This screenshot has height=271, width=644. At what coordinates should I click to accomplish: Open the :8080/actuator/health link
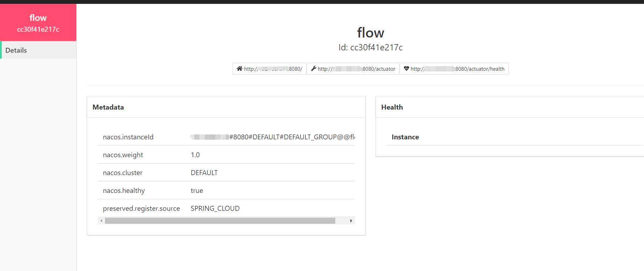pyautogui.click(x=454, y=69)
